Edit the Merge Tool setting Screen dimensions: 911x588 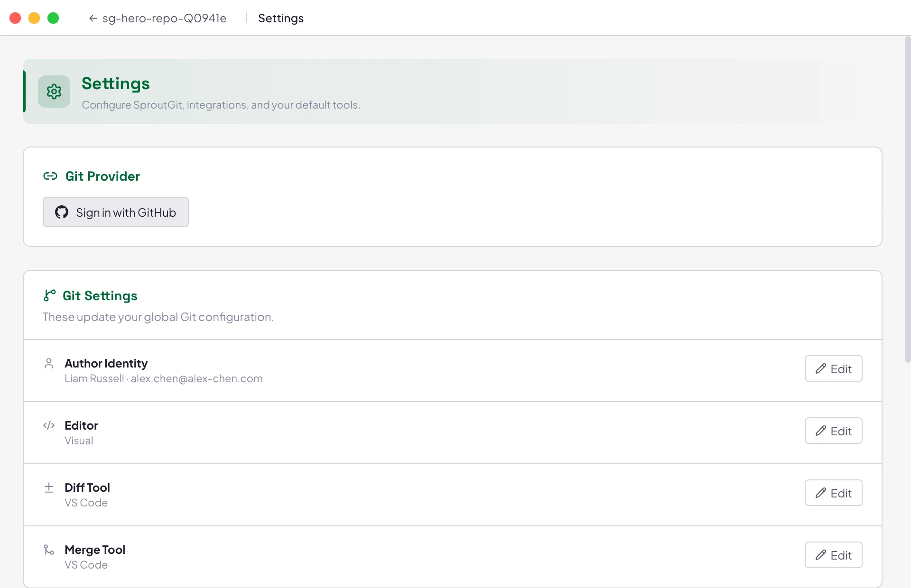833,555
